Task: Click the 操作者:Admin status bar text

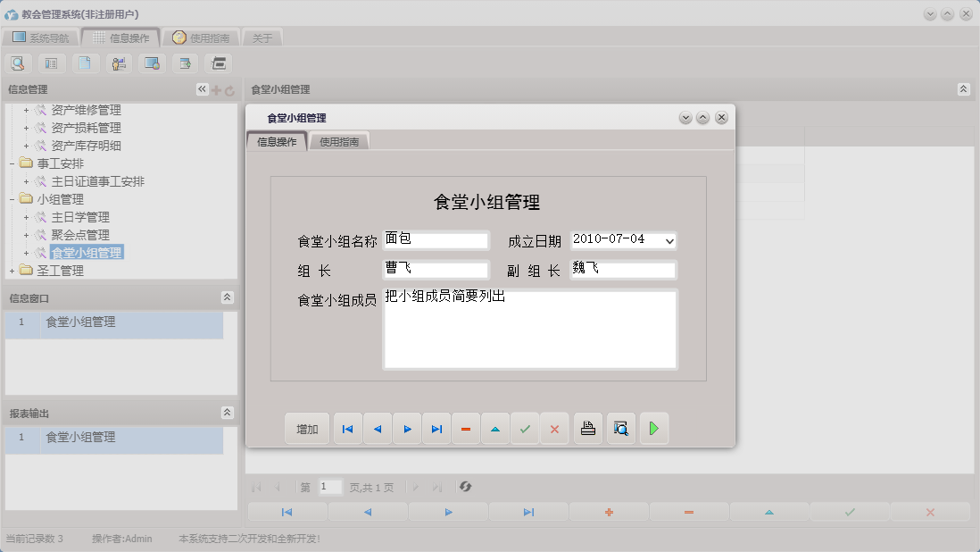Action: [x=122, y=539]
